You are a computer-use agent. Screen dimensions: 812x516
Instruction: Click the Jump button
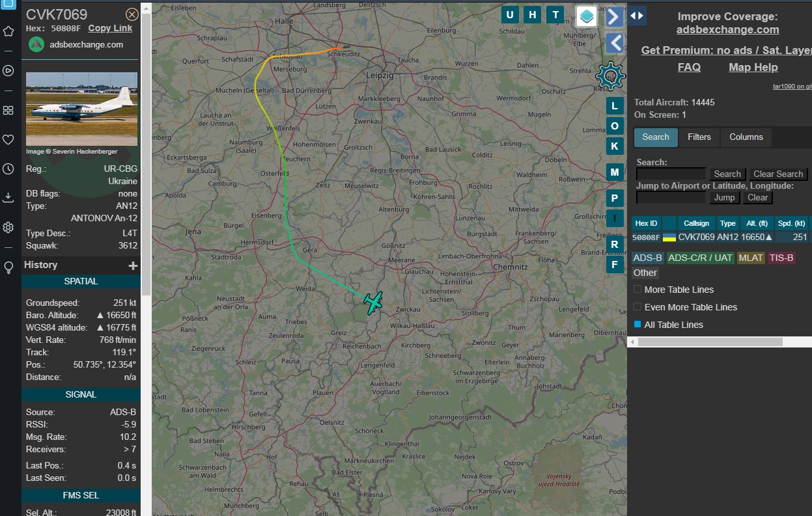pos(724,198)
